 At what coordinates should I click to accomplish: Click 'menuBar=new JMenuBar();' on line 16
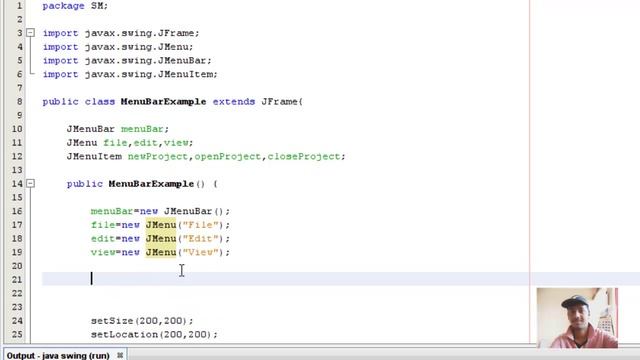click(x=160, y=211)
